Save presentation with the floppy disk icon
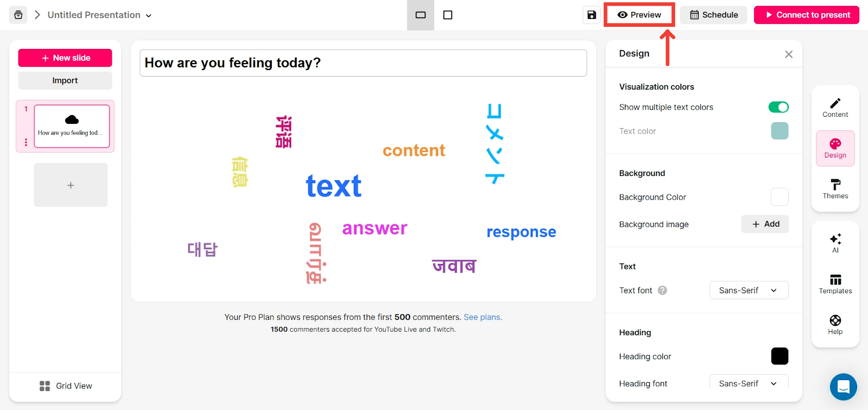This screenshot has height=410, width=868. pyautogui.click(x=592, y=15)
